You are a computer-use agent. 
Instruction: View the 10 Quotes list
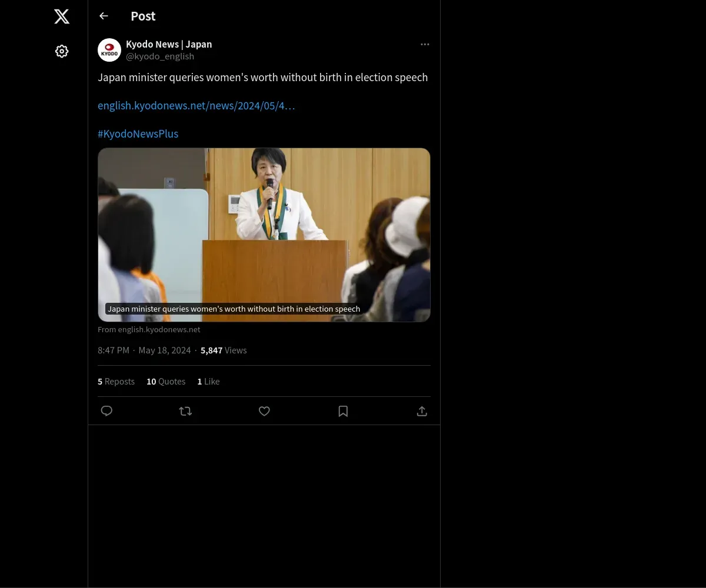(166, 382)
